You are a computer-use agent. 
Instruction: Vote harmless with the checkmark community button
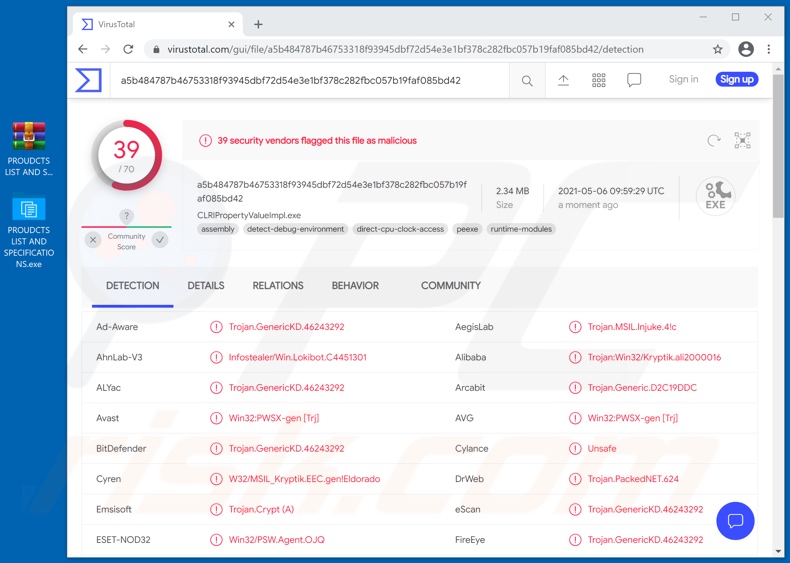[160, 240]
